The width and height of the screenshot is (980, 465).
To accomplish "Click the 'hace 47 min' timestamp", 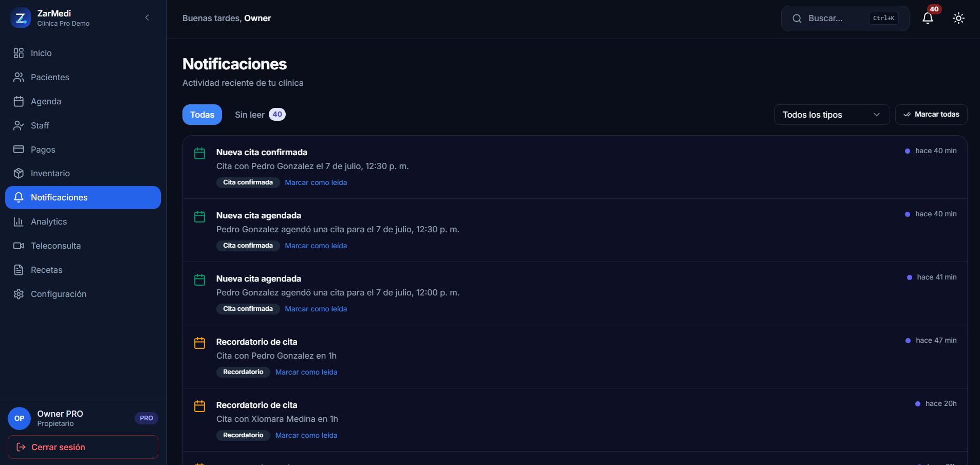I will (936, 340).
